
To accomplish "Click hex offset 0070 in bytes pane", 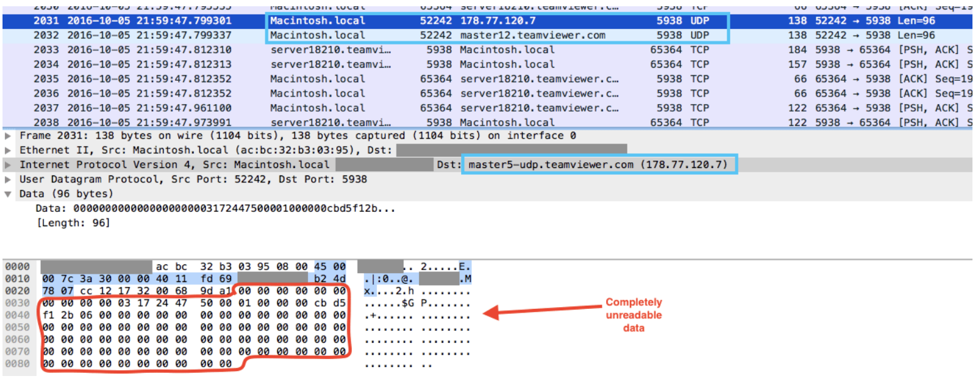I will [18, 352].
